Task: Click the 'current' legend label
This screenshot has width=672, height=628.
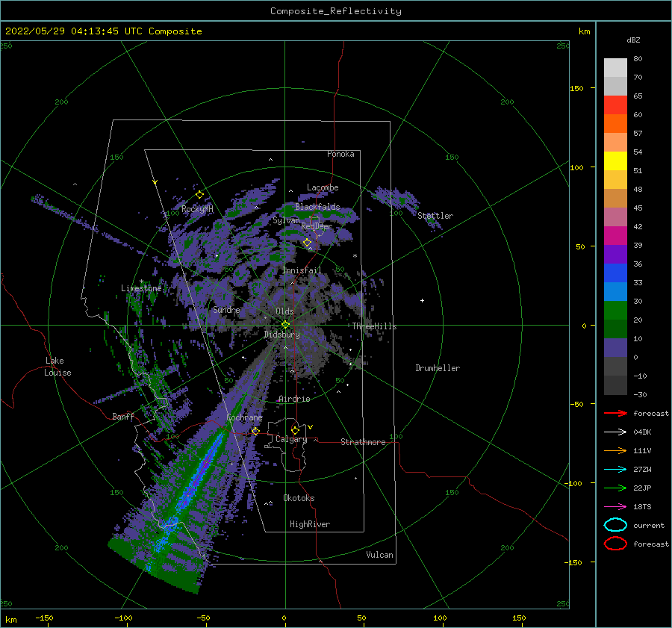Action: pyautogui.click(x=649, y=526)
